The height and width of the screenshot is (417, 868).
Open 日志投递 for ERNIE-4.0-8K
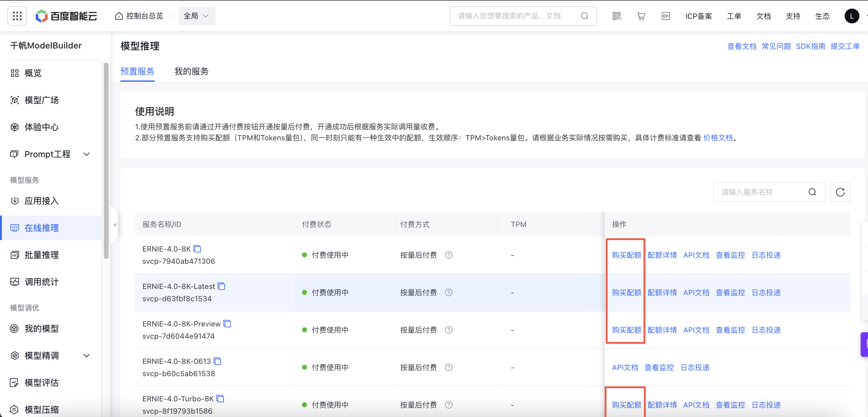point(766,255)
